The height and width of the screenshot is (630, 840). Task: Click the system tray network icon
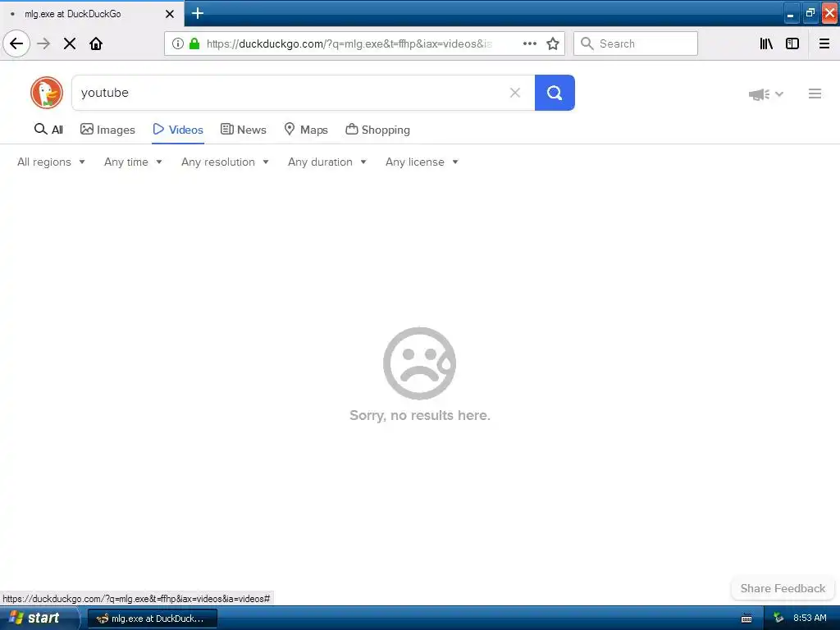point(778,618)
